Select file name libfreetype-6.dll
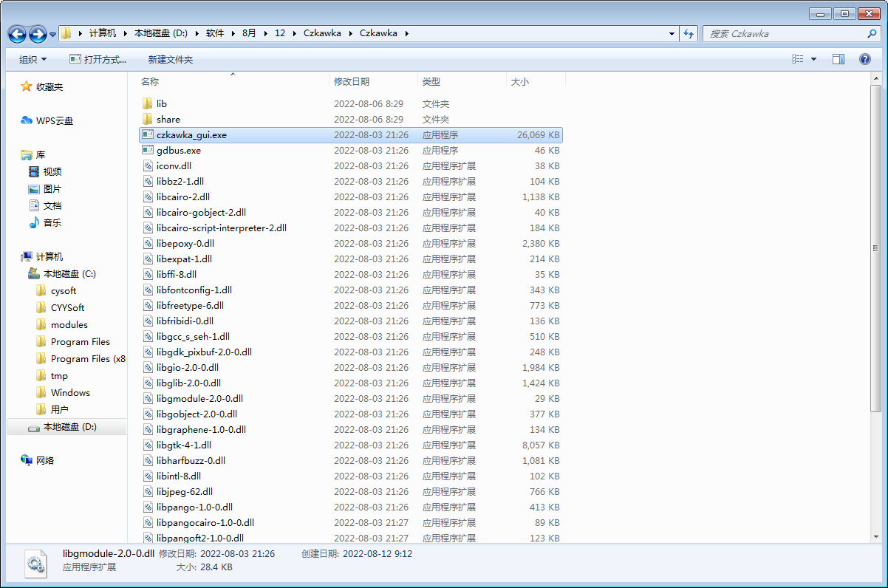The height and width of the screenshot is (588, 888). pyautogui.click(x=190, y=305)
